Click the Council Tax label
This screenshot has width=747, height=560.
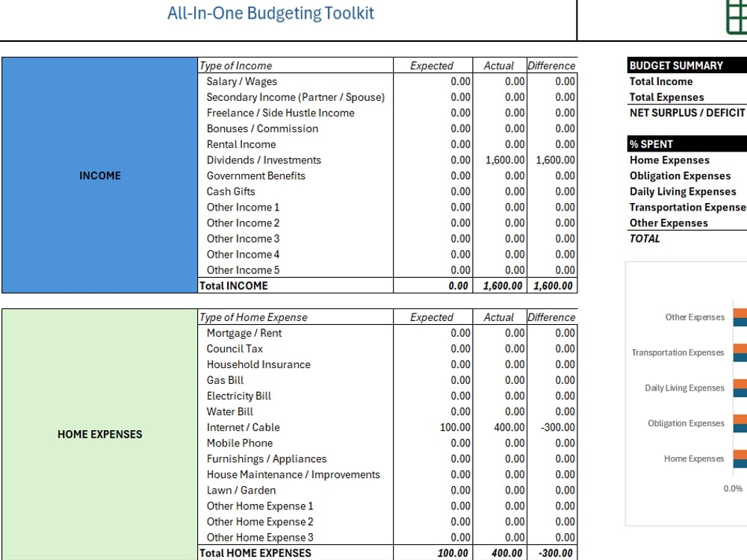(x=235, y=349)
